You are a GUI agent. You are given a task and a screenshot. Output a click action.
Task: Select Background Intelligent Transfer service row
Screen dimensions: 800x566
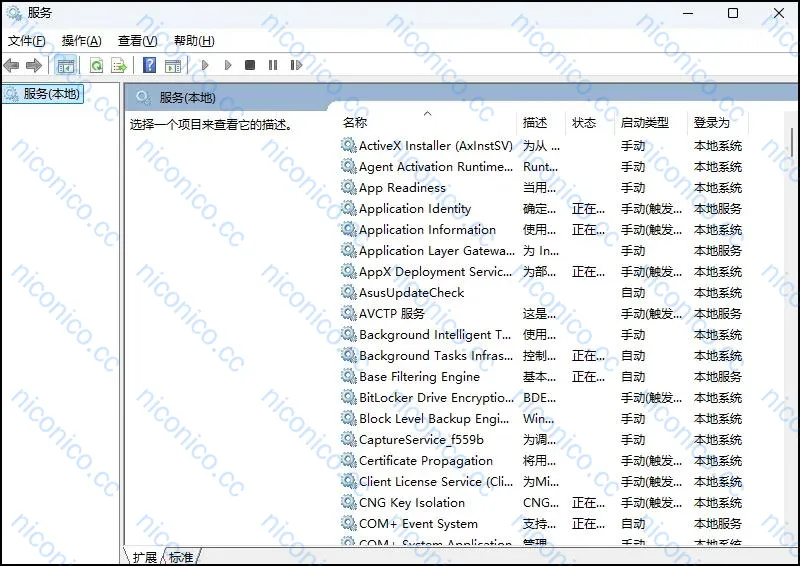[542, 334]
